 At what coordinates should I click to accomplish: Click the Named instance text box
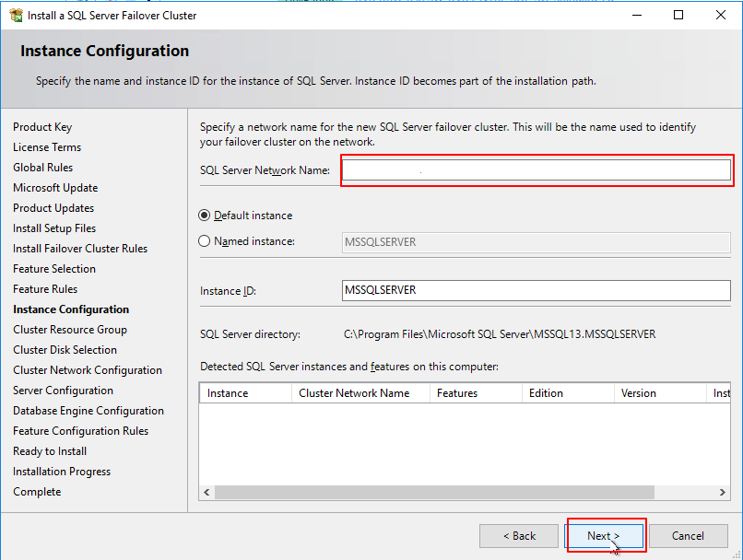536,242
